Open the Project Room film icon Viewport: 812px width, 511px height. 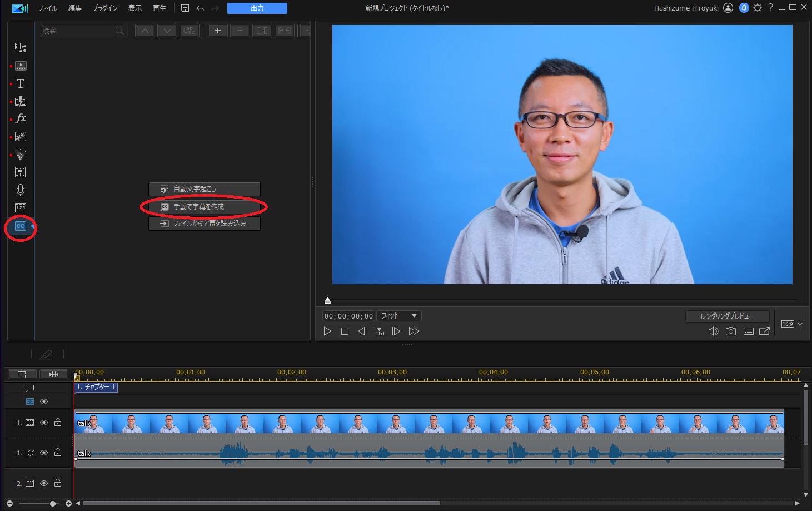(x=21, y=66)
